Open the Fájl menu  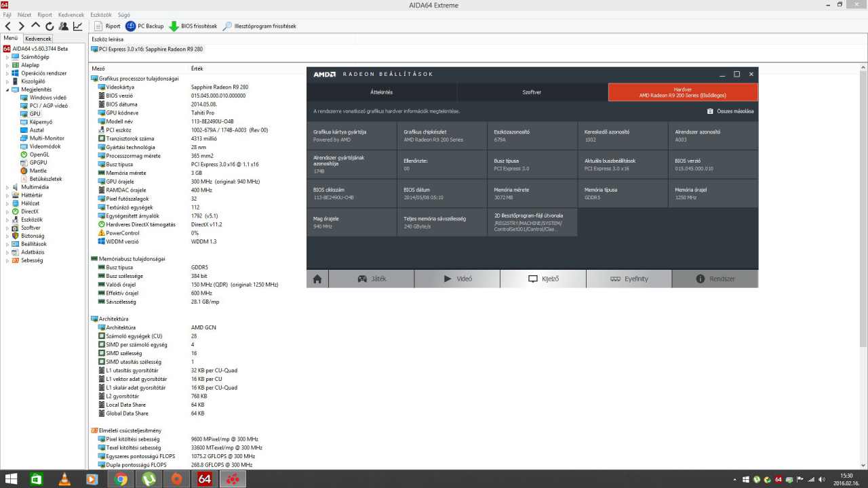pyautogui.click(x=7, y=14)
